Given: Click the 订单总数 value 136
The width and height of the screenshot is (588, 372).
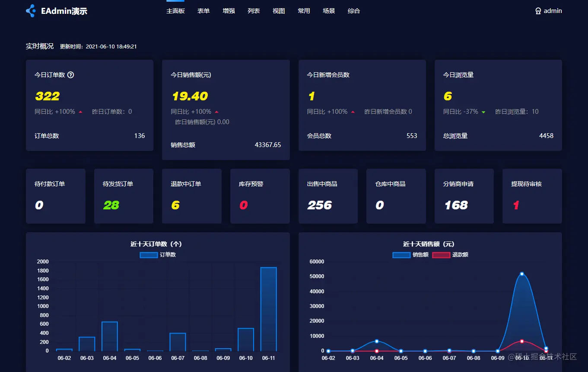Looking at the screenshot, I should click(140, 136).
